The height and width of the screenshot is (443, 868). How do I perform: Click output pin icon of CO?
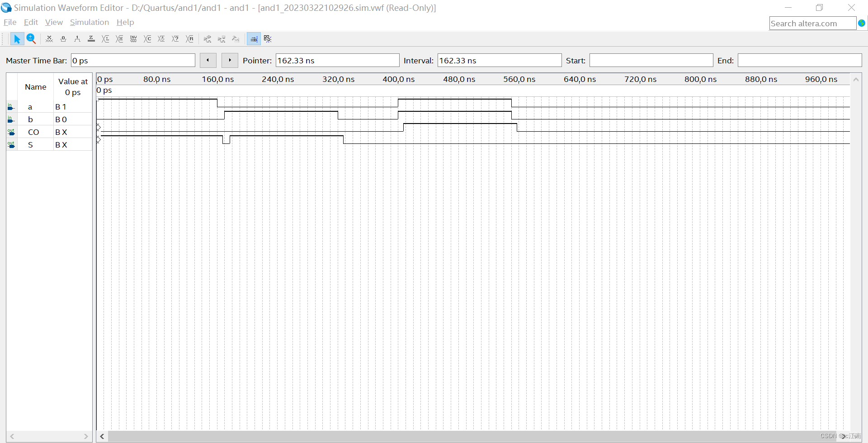[x=11, y=132]
